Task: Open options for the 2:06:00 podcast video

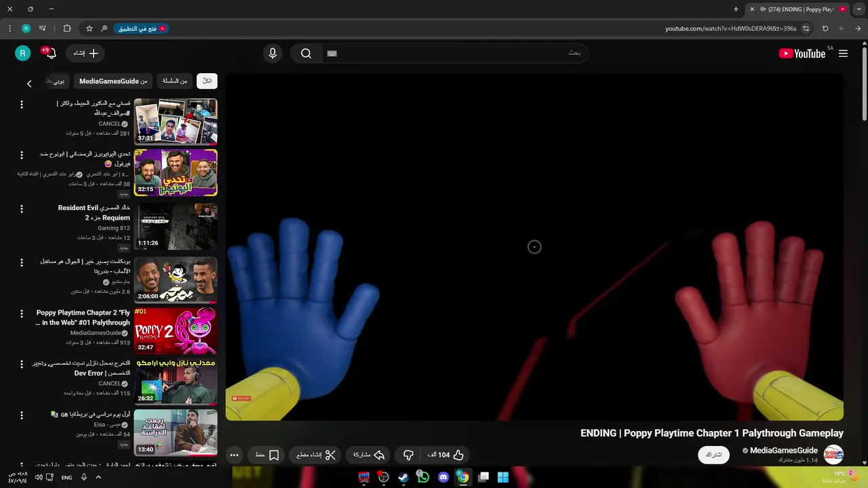Action: [x=22, y=262]
